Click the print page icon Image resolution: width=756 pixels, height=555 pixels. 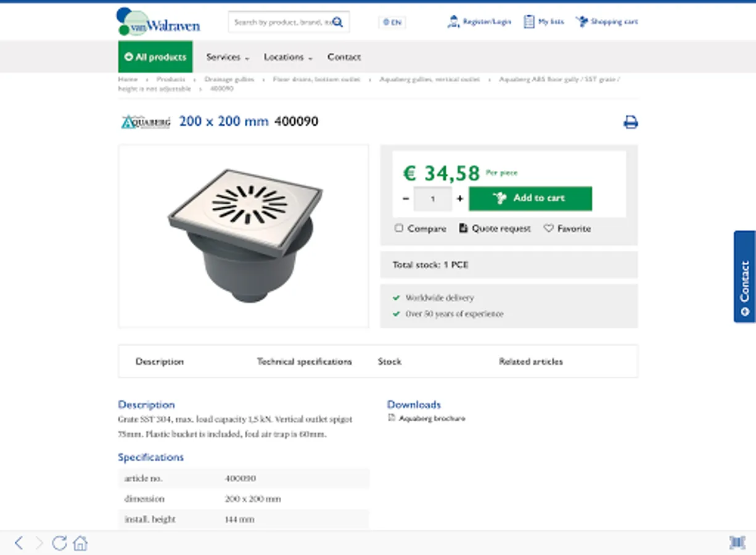[630, 122]
